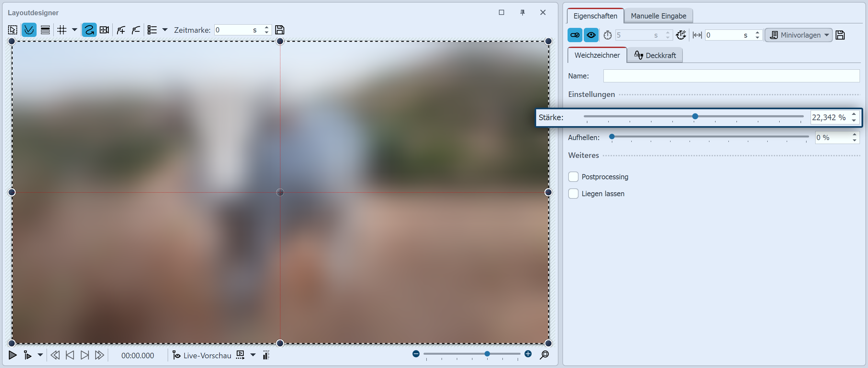Screen dimensions: 868x368
Task: Click the magnifier zoom-fit icon
Action: coord(544,355)
